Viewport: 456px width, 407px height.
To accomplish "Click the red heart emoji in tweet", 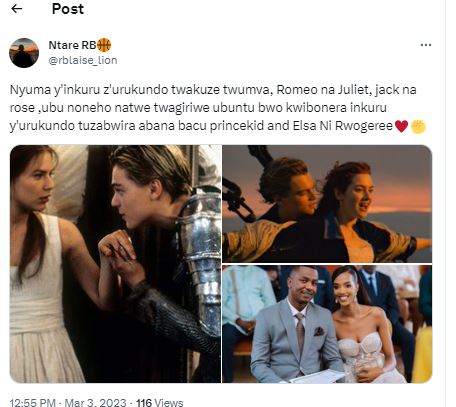I will [401, 126].
